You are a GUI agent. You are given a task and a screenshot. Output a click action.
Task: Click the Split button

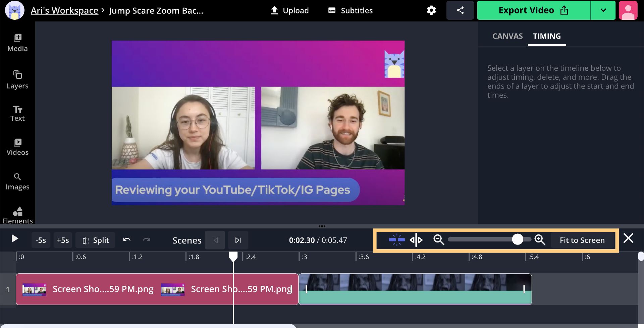pyautogui.click(x=96, y=240)
